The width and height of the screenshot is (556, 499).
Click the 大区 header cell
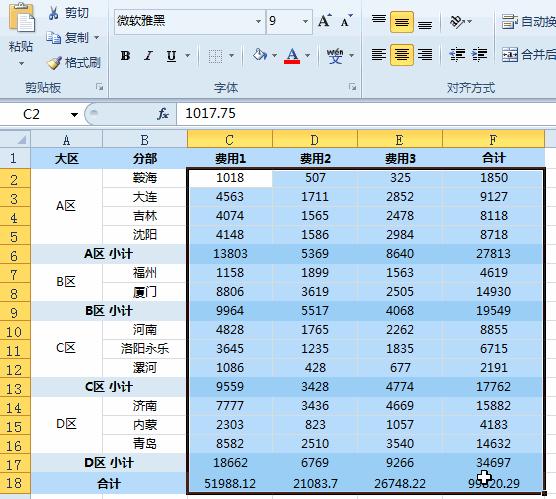(x=67, y=159)
